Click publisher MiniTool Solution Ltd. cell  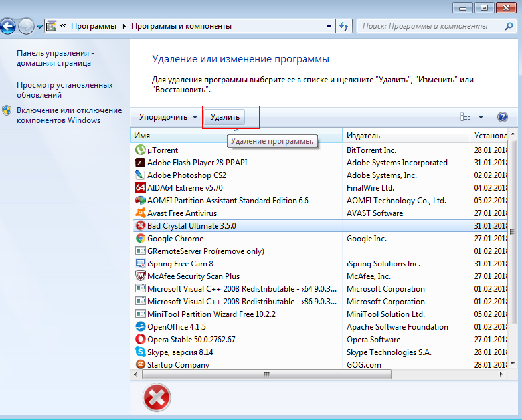(x=385, y=314)
